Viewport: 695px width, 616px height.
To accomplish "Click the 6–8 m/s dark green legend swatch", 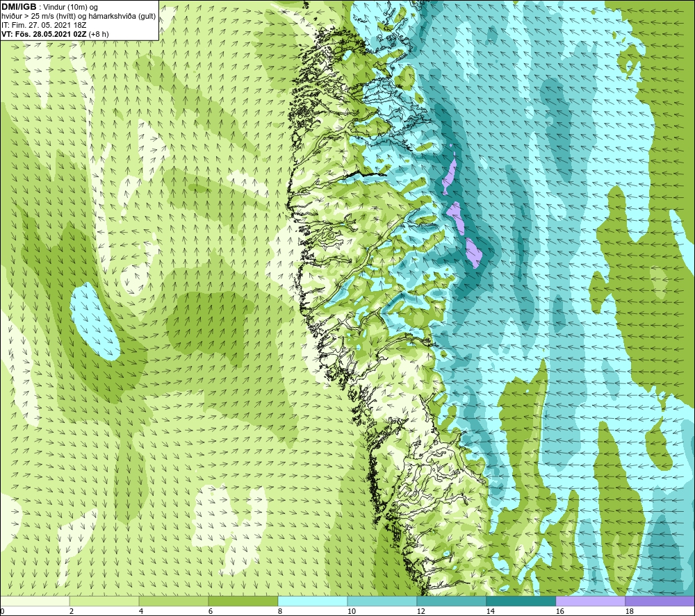I will pos(243,601).
